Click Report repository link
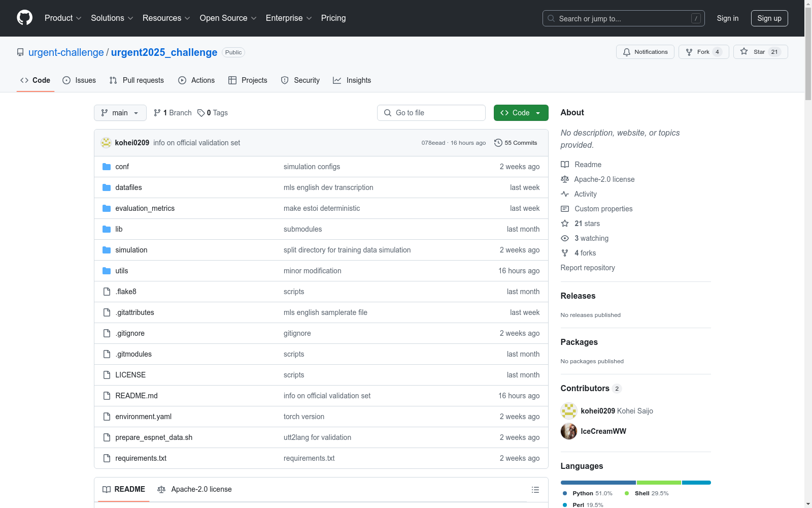This screenshot has width=812, height=508. coord(588,268)
